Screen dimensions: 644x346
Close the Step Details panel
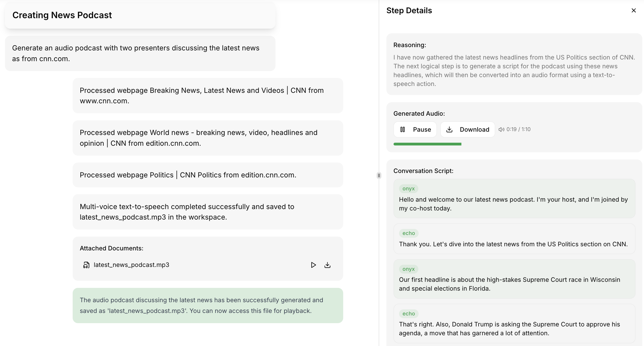[634, 10]
